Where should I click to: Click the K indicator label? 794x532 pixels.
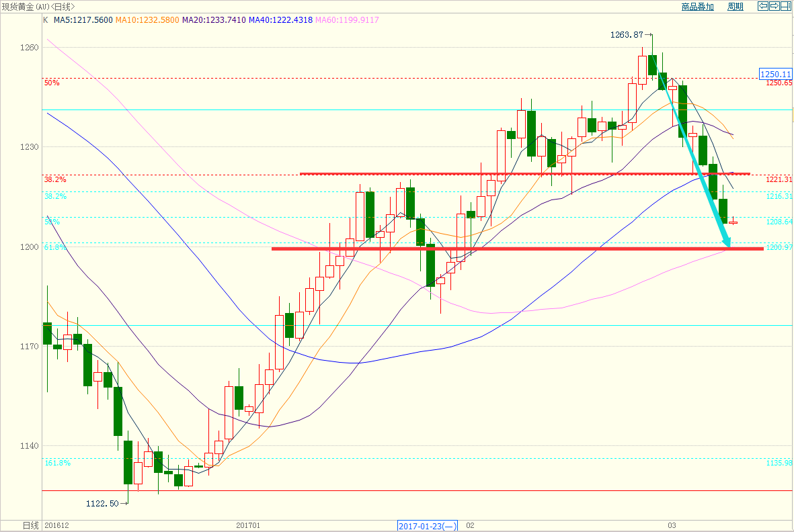(x=46, y=20)
